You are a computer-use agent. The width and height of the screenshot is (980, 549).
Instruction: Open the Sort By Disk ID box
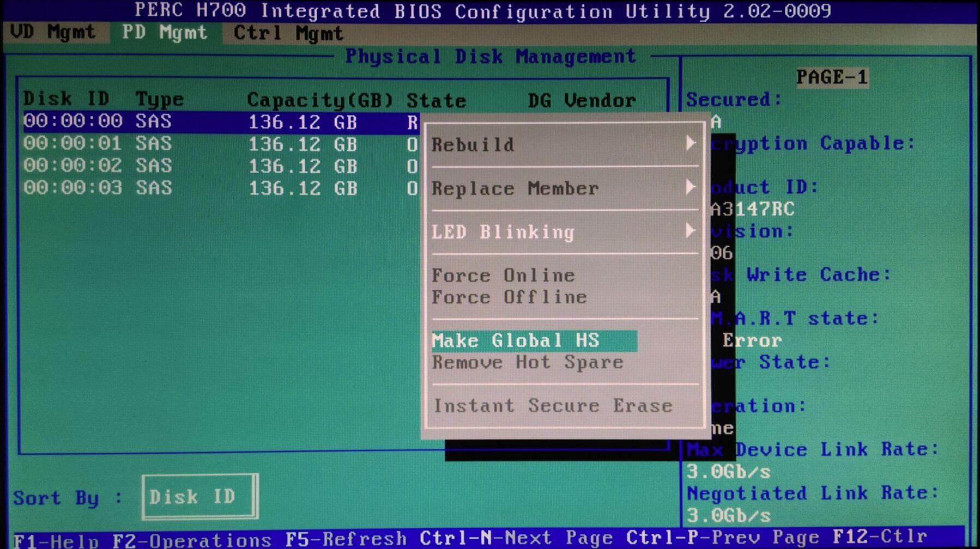199,497
